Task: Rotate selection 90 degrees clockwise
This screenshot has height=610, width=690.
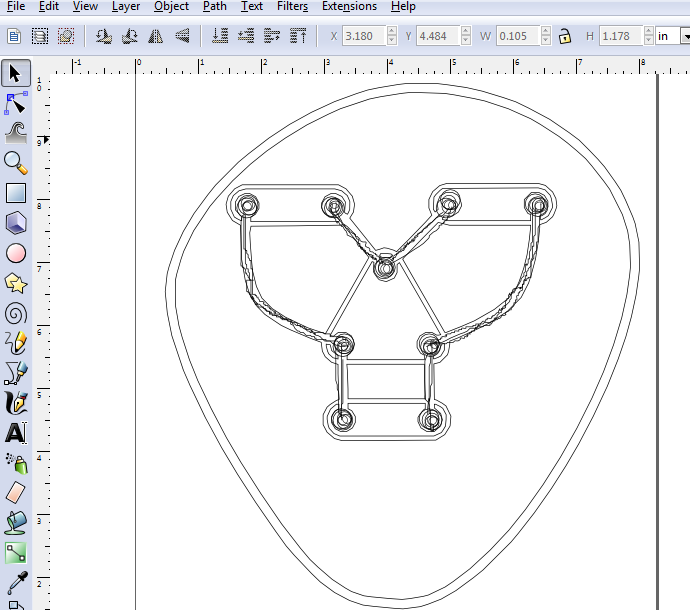Action: pyautogui.click(x=130, y=36)
